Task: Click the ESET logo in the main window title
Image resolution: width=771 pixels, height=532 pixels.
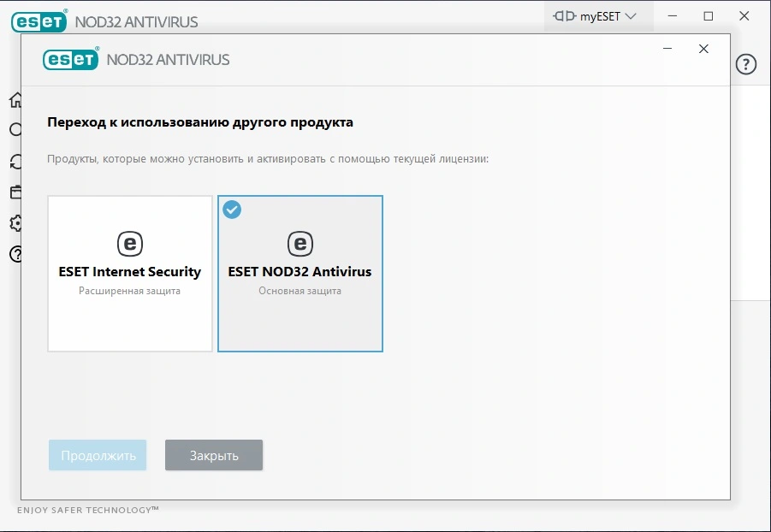Action: coord(39,21)
